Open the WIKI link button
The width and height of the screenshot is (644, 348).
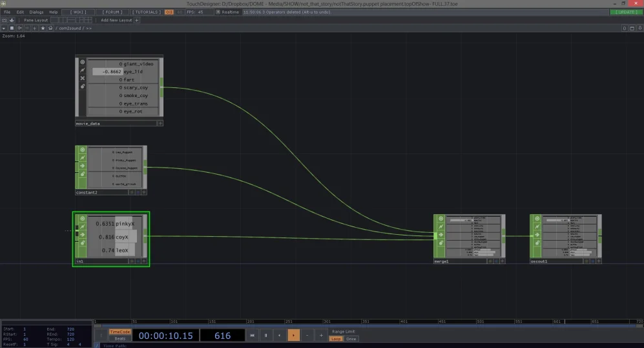coord(78,12)
